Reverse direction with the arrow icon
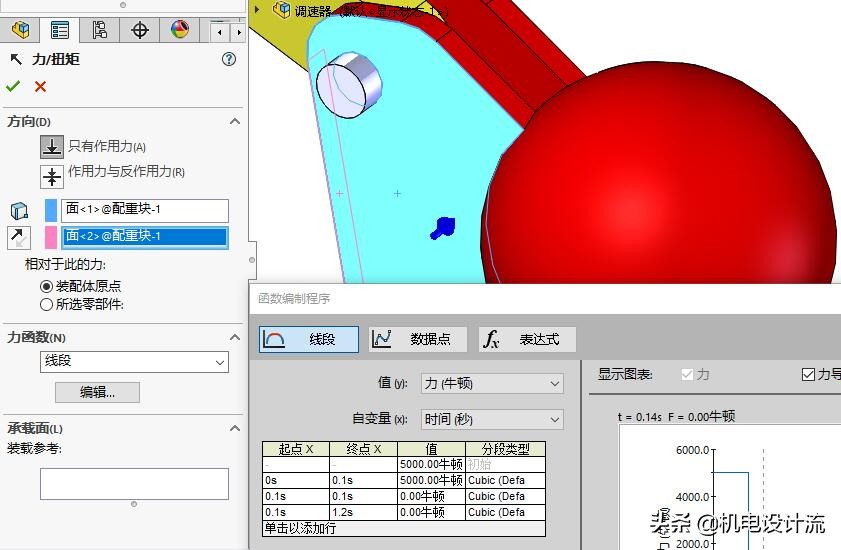Screen dimensions: 841x550 point(19,238)
